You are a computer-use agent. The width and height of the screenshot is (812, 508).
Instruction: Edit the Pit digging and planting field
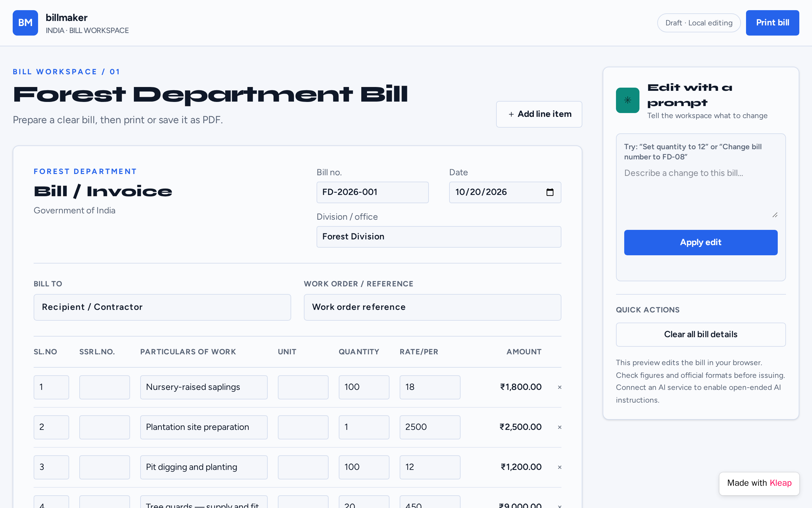[204, 467]
